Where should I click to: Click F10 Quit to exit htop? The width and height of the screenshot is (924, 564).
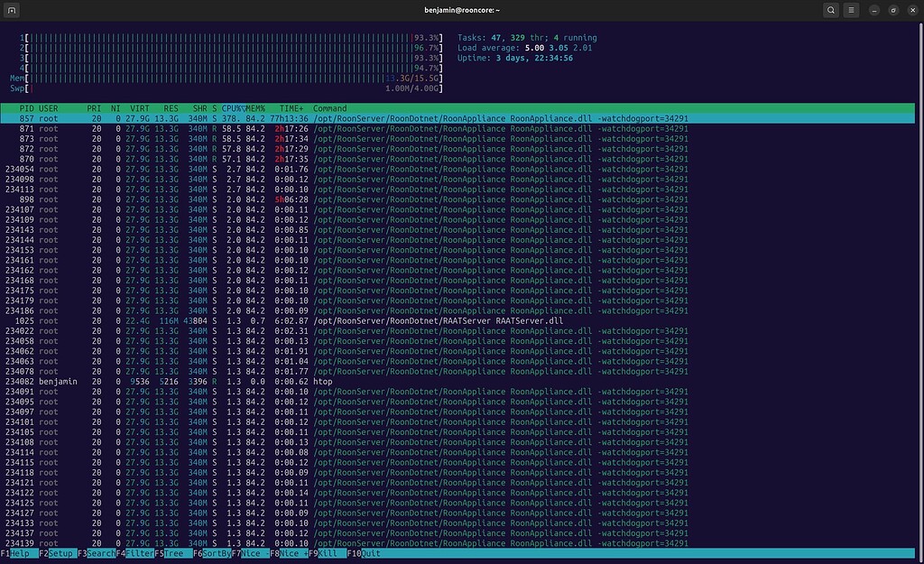(x=363, y=553)
